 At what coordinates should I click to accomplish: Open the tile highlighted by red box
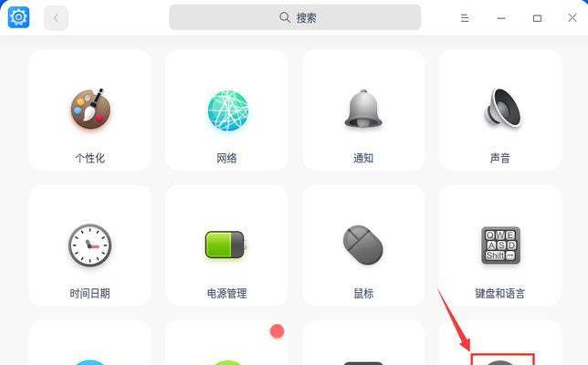tap(502, 359)
